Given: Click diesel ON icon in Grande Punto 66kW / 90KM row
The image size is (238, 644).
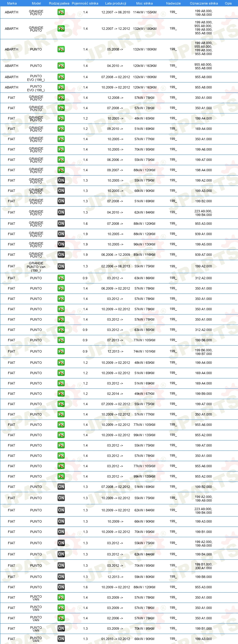Looking at the screenshot, I should click(61, 191).
